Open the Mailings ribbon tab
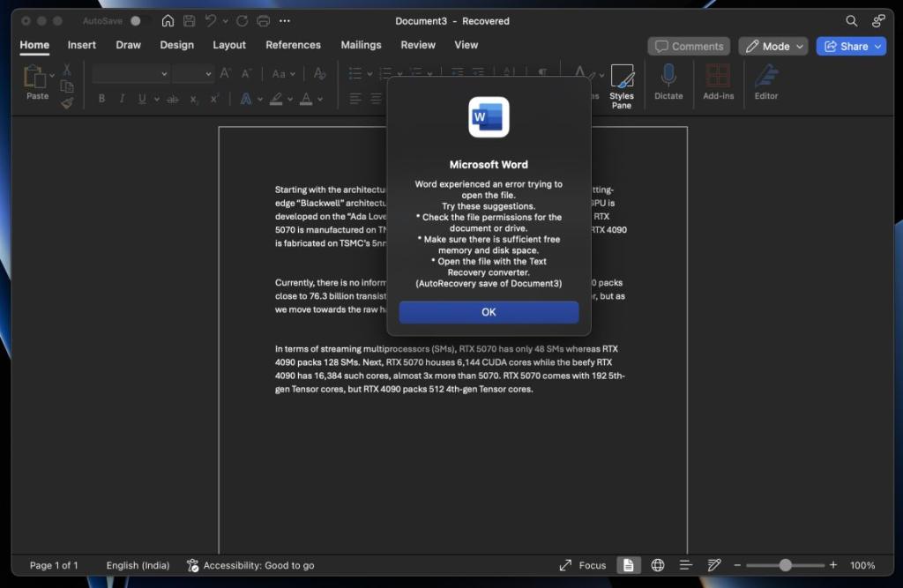Image resolution: width=903 pixels, height=588 pixels. (x=362, y=45)
